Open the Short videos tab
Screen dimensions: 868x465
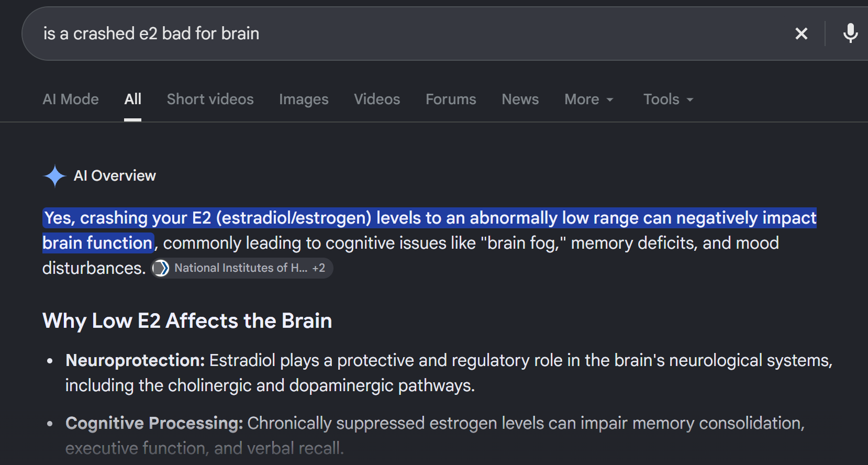[210, 99]
